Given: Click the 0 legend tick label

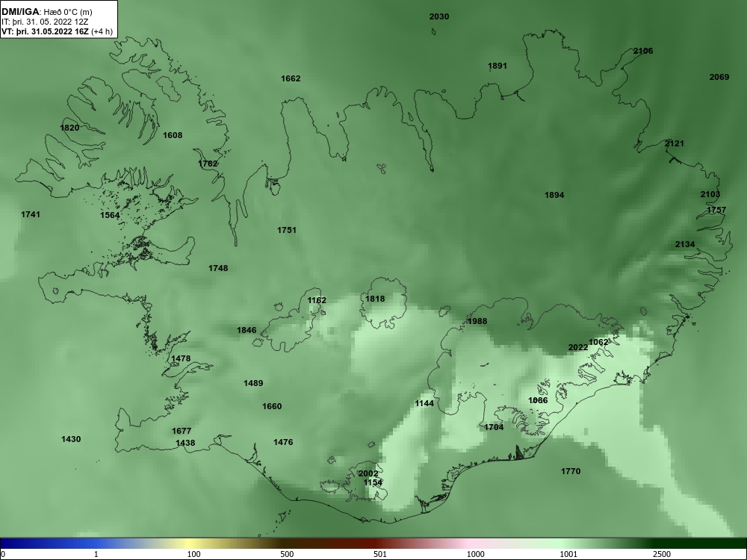Looking at the screenshot, I should pos(2,554).
